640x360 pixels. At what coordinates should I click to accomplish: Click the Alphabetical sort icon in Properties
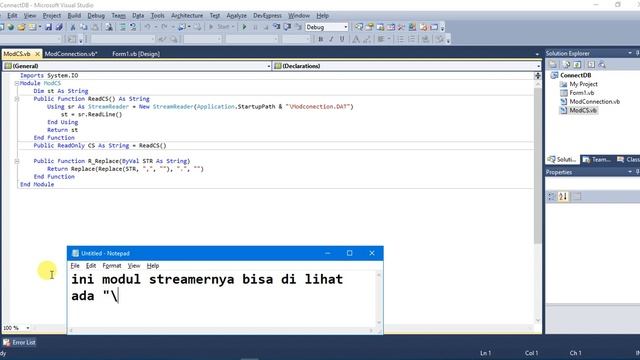pyautogui.click(x=563, y=197)
